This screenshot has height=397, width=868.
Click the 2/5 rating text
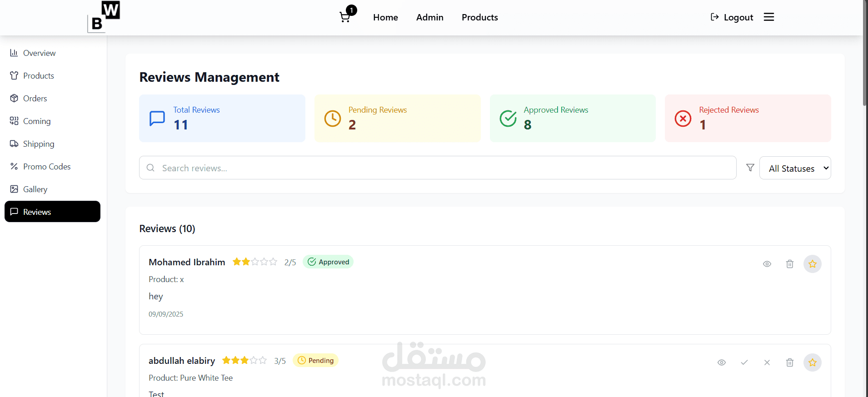(290, 263)
